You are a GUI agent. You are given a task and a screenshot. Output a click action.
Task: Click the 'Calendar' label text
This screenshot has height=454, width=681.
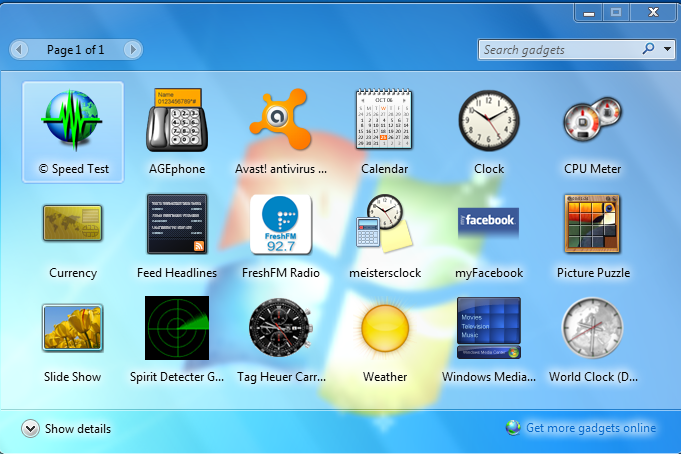pos(384,169)
